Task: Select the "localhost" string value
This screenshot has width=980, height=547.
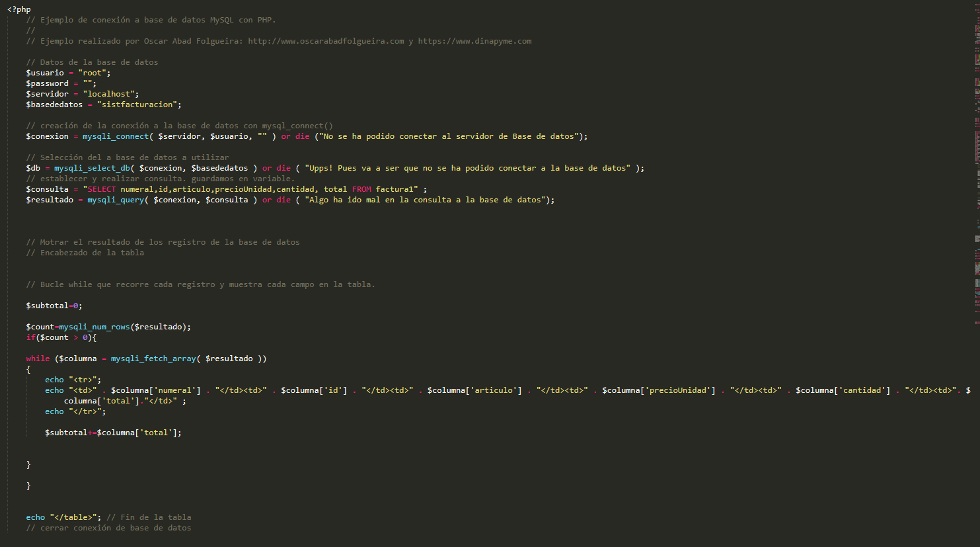Action: (109, 94)
